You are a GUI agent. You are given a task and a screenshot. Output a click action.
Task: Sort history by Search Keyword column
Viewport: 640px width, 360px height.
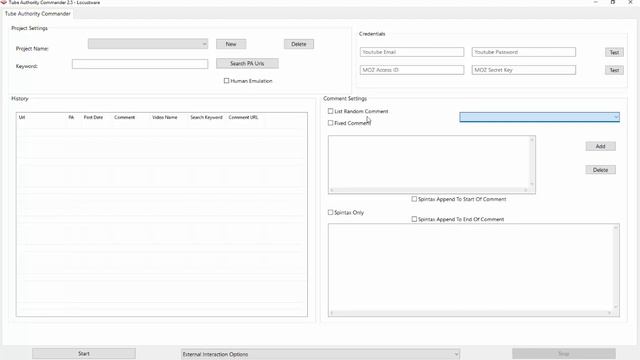click(207, 117)
